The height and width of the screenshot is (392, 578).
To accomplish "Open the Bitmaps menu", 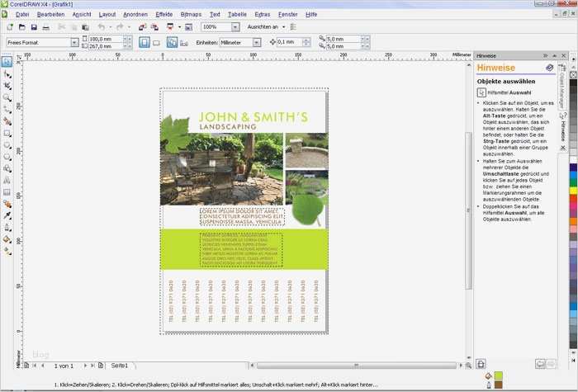I will (x=190, y=14).
